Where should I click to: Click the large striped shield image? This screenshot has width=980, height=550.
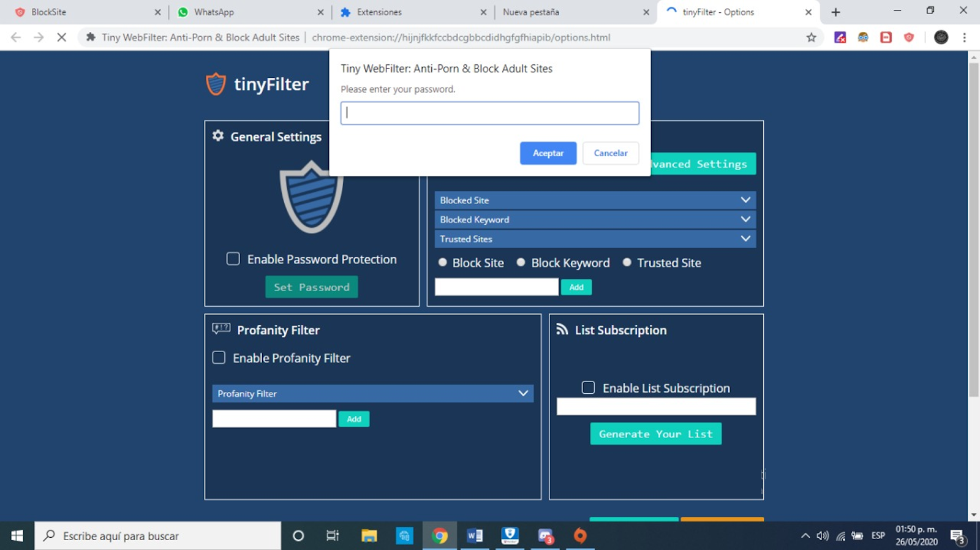(x=312, y=197)
